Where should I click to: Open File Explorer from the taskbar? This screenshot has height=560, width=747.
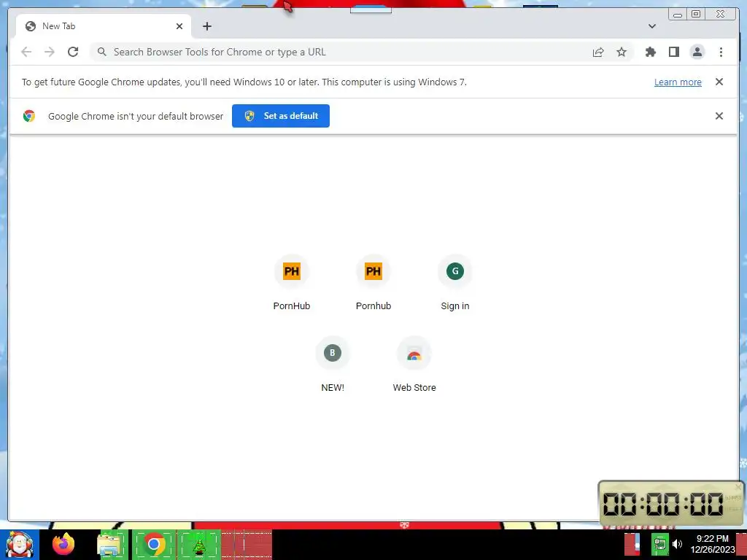point(109,545)
